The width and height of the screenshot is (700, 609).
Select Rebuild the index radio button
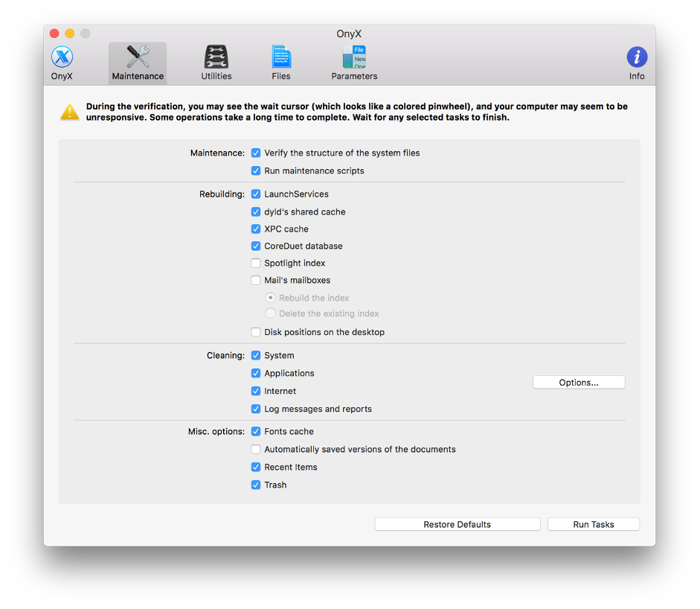(x=271, y=298)
